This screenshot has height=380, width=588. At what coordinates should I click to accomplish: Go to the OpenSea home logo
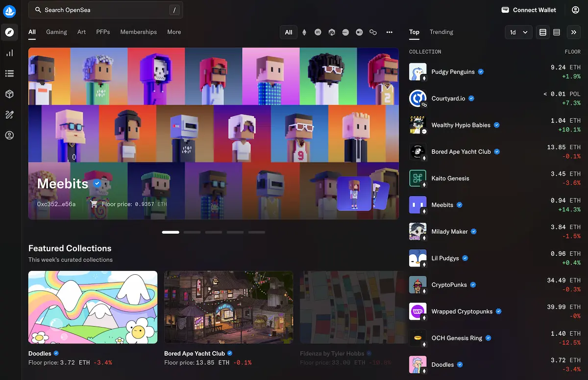(x=9, y=10)
